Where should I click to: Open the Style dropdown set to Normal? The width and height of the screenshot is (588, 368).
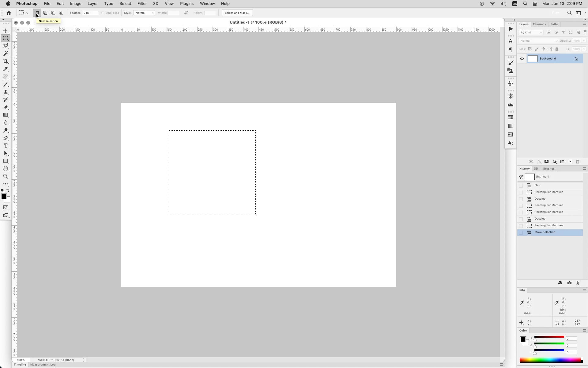144,13
